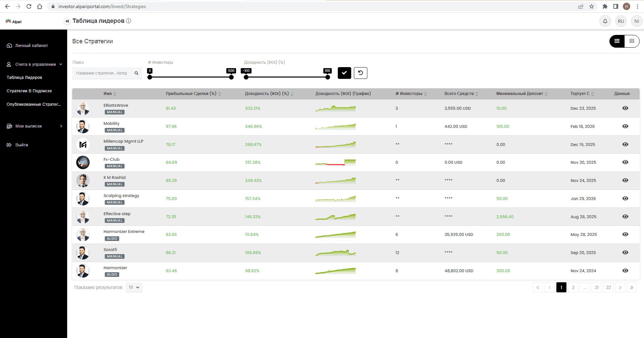Open Harmonizer data via eye icon

pyautogui.click(x=625, y=271)
